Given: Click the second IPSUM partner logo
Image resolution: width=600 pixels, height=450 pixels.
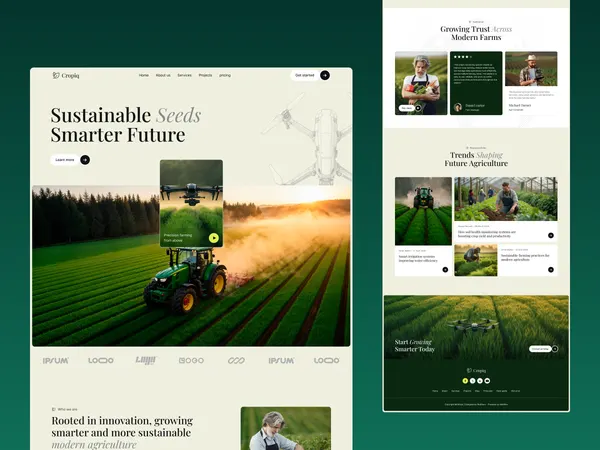Looking at the screenshot, I should pos(281,360).
